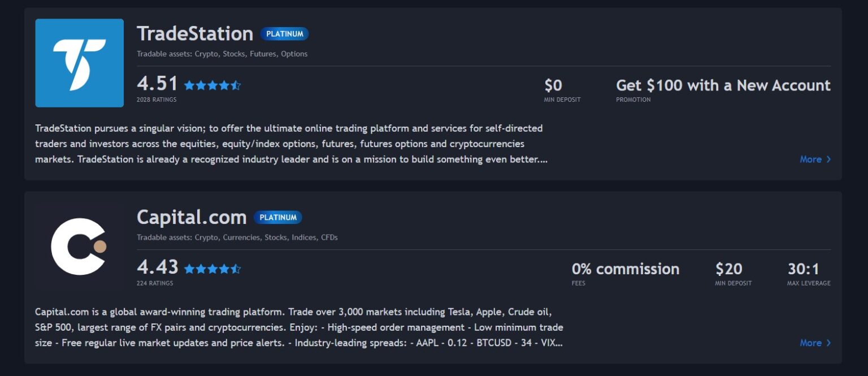Click the Capital.com broker title

pos(192,217)
